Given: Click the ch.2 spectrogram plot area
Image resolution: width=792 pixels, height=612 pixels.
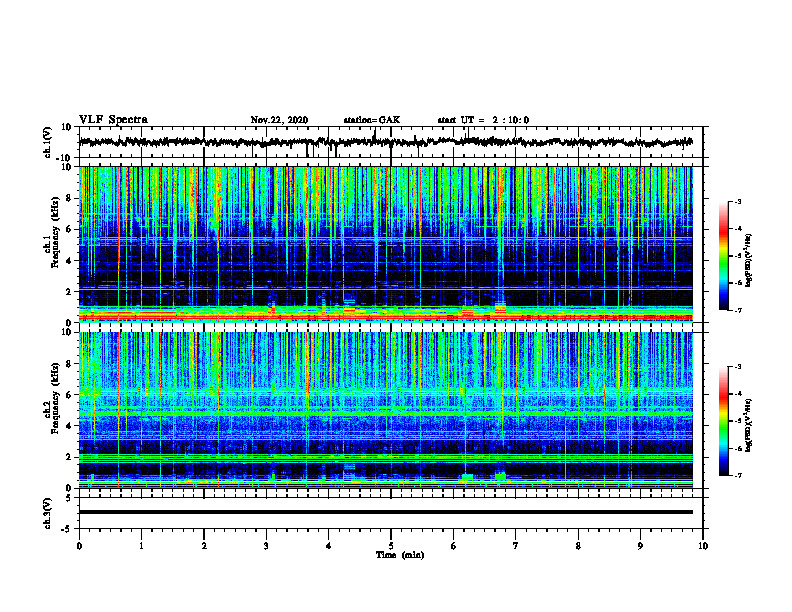Looking at the screenshot, I should (386, 410).
